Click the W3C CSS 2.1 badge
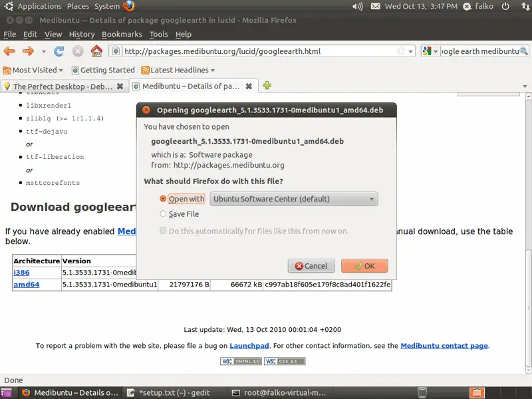Viewport: 532px width, 399px height. [285, 361]
